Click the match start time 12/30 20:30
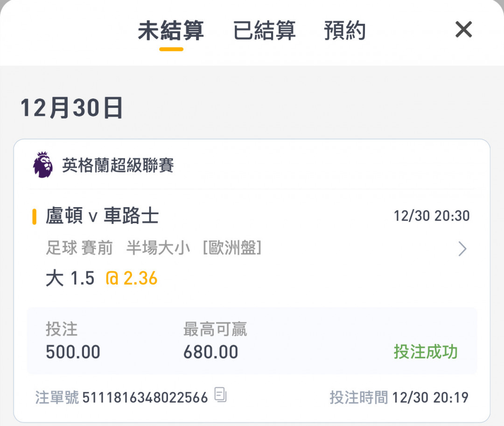This screenshot has height=426, width=504. 431,216
